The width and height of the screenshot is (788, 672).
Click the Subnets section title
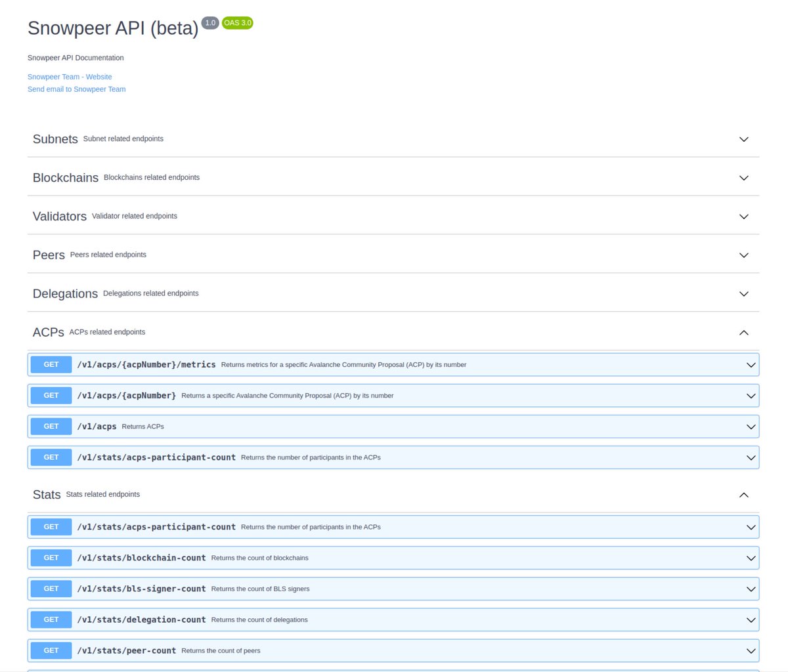(x=55, y=139)
